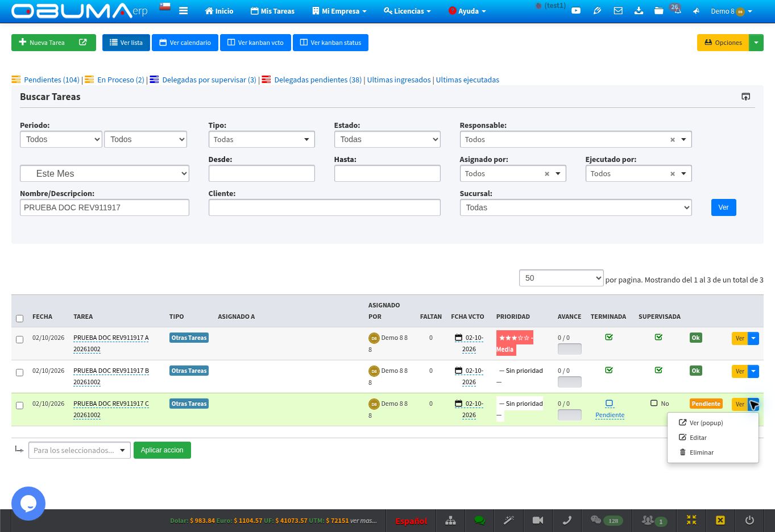Viewport: 775px width, 532px height.
Task: Expand the 'Este Mes' period selector
Action: click(x=105, y=173)
